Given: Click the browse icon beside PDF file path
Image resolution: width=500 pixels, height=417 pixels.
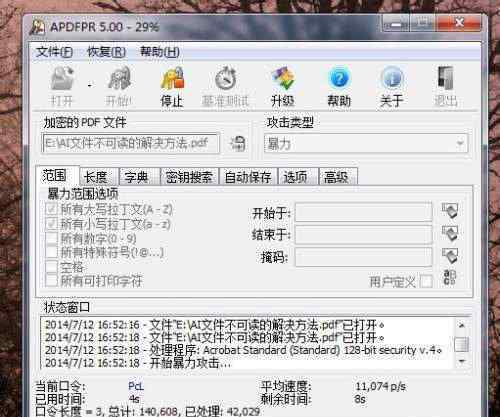Looking at the screenshot, I should click(237, 144).
